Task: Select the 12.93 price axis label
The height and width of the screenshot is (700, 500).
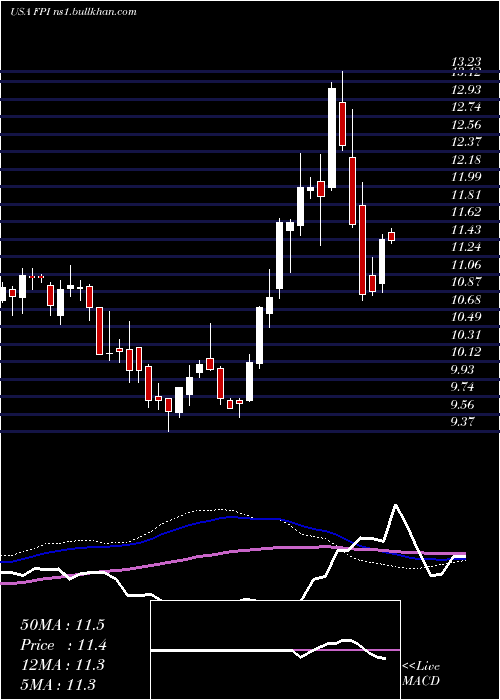Action: (x=466, y=90)
